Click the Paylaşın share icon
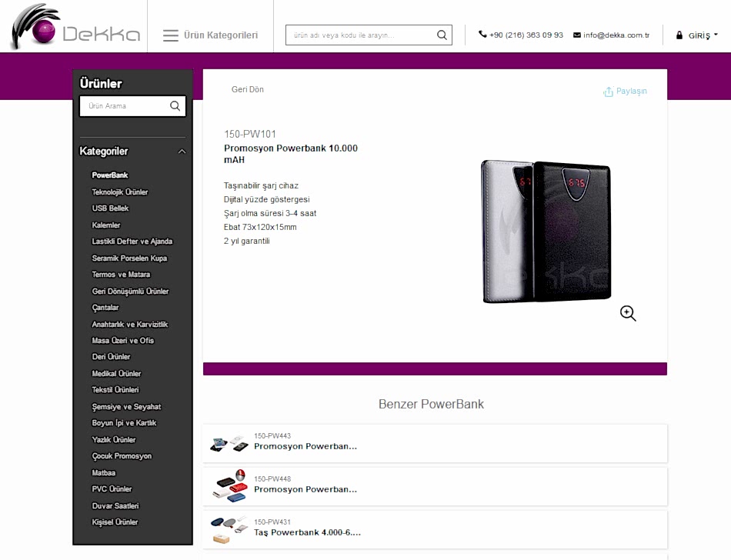731x560 pixels. click(608, 92)
